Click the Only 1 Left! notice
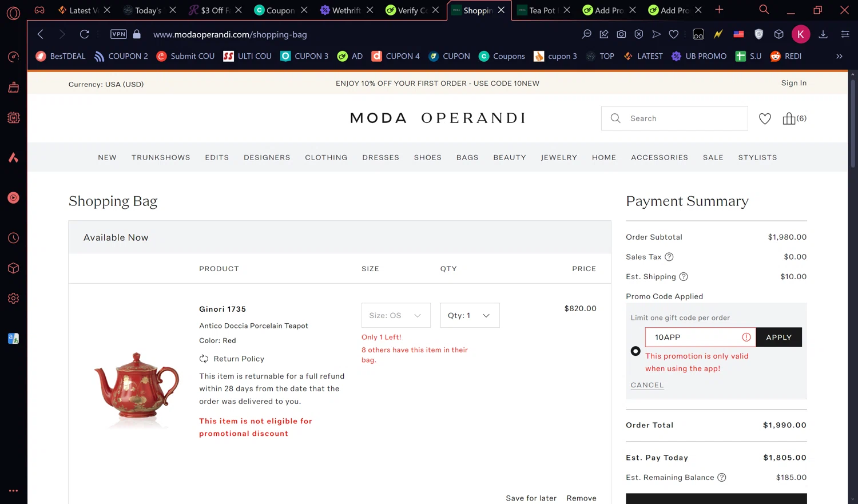The width and height of the screenshot is (858, 504). (382, 337)
